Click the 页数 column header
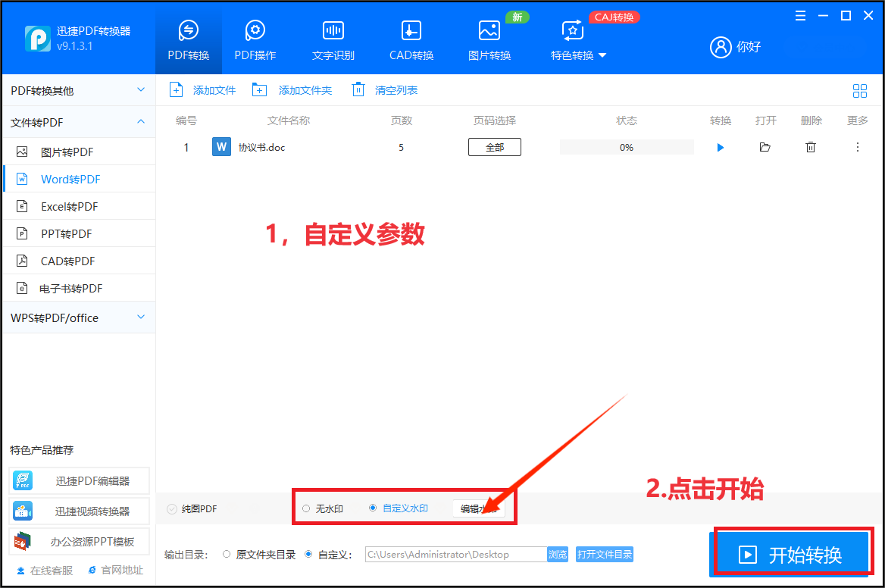The height and width of the screenshot is (588, 885). point(402,120)
